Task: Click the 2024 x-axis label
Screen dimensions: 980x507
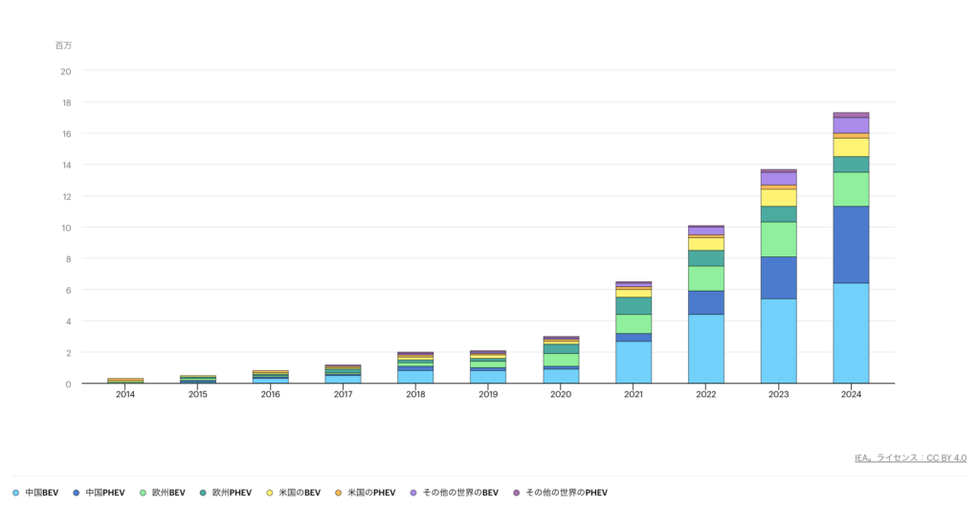Action: click(851, 395)
